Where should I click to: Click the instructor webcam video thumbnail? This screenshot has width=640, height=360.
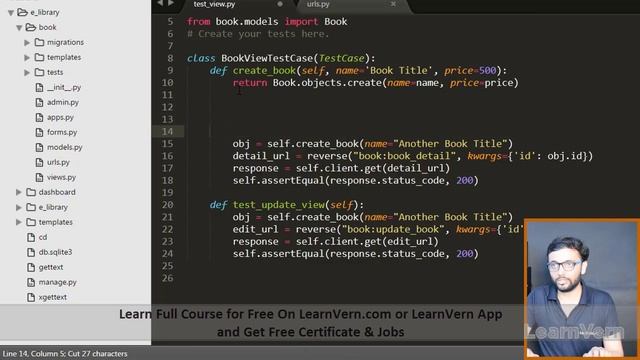(x=582, y=290)
